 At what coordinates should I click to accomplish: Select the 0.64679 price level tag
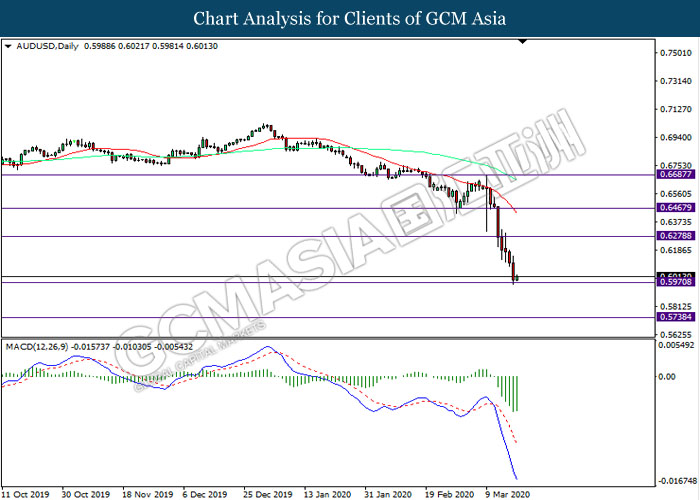tap(672, 208)
